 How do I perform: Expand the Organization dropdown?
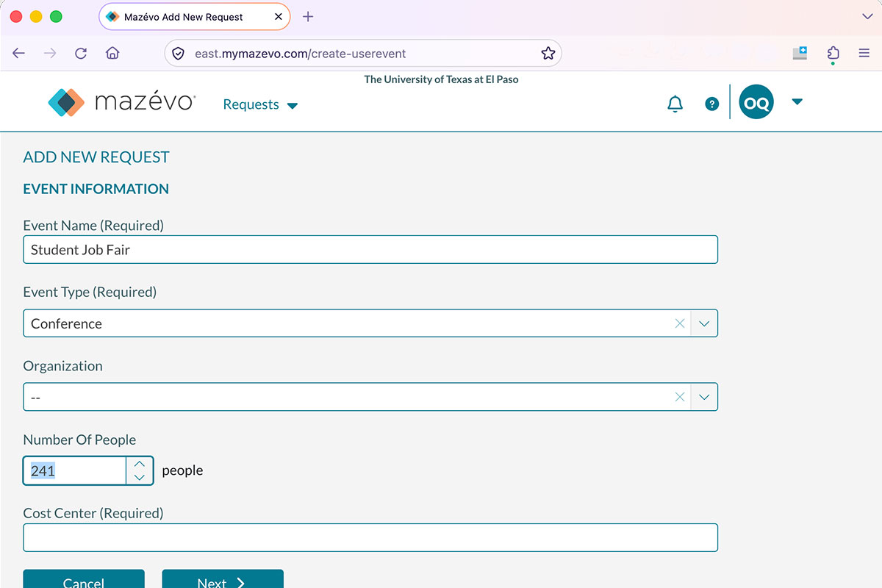[704, 397]
